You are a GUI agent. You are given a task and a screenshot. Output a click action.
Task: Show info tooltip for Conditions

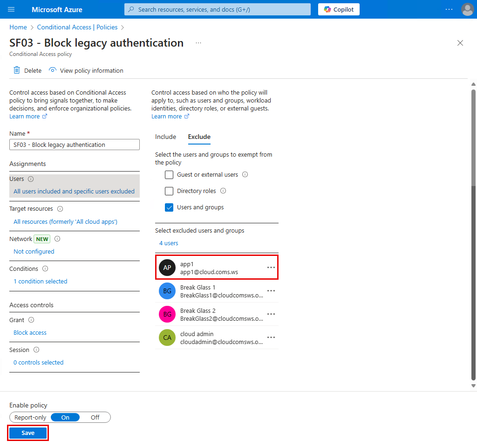coord(45,269)
